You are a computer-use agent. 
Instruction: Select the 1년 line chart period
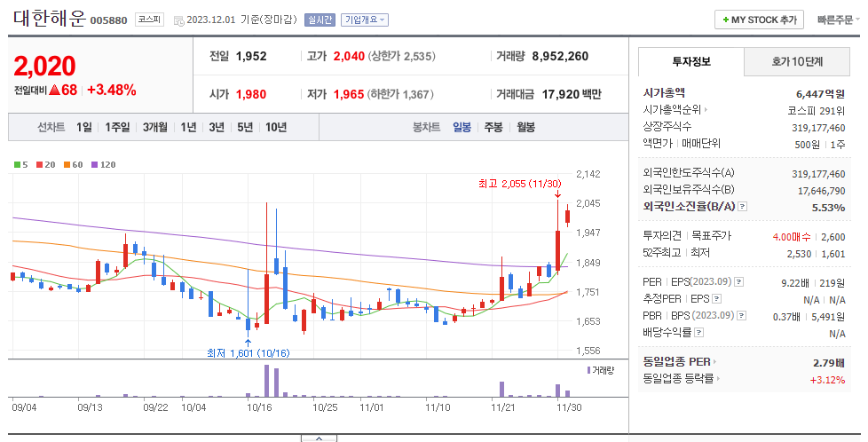point(188,128)
